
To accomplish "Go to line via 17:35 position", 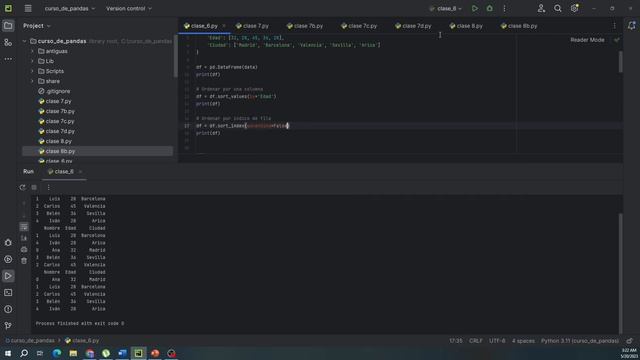I will [456, 341].
